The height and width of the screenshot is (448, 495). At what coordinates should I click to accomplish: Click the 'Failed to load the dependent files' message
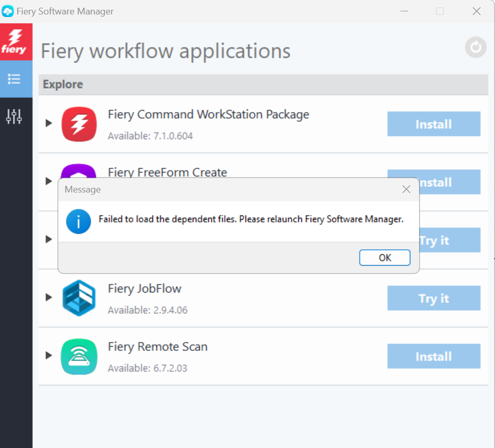pyautogui.click(x=251, y=219)
